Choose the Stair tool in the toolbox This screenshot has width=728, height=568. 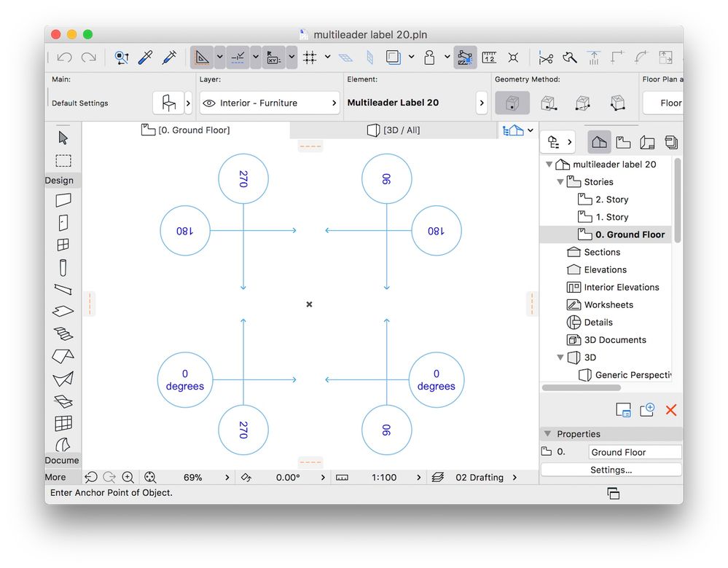(63, 334)
